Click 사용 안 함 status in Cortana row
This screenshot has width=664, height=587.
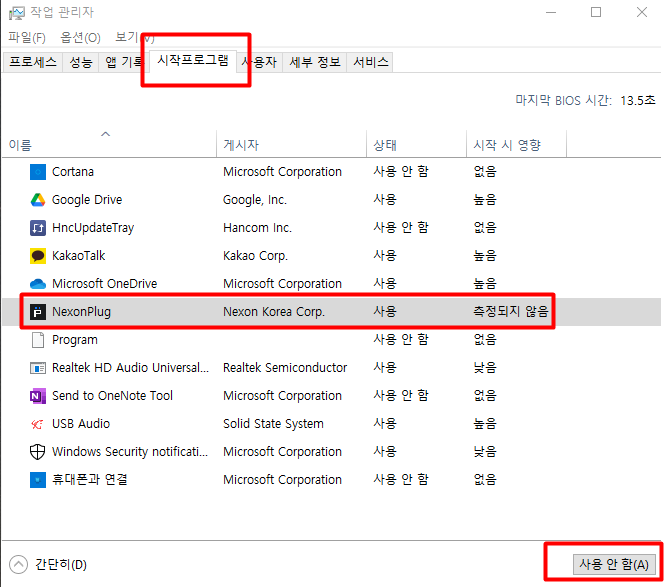pyautogui.click(x=401, y=172)
